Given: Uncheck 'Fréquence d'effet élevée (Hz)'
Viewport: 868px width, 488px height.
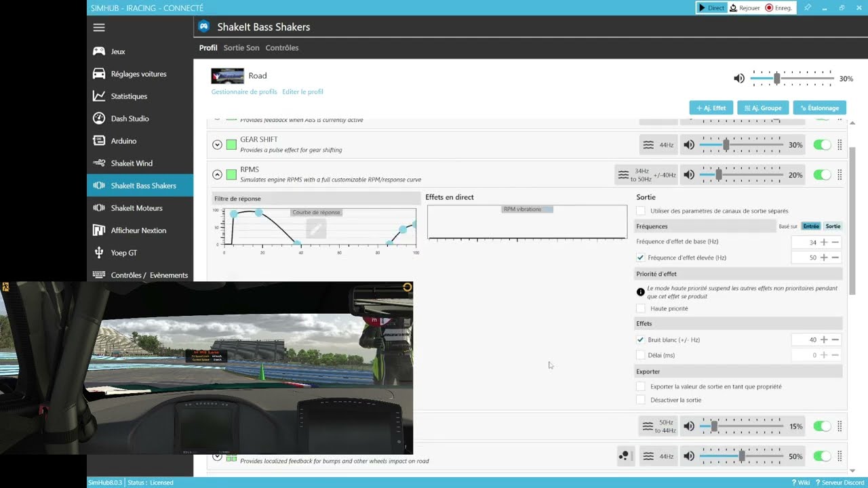Looking at the screenshot, I should pyautogui.click(x=641, y=258).
